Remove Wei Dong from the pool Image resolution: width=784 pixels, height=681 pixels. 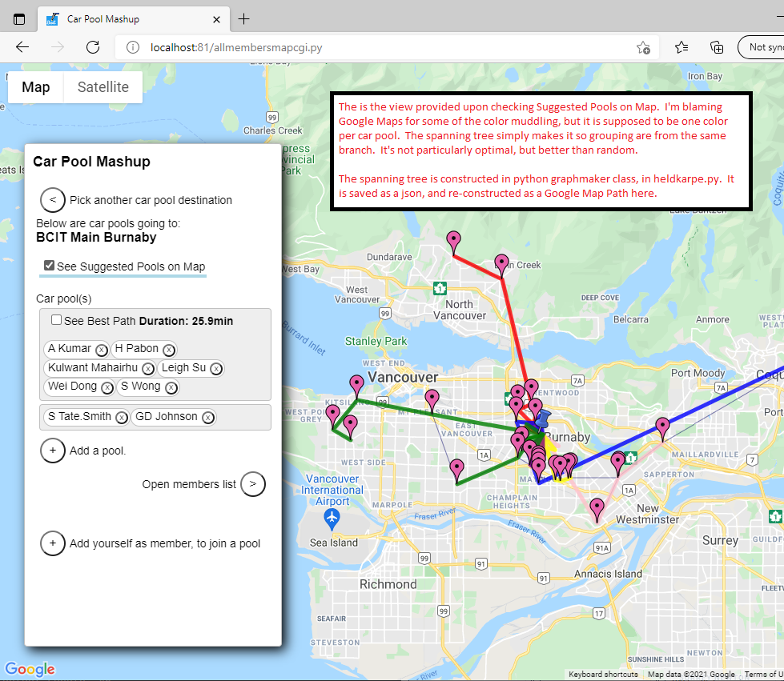tap(107, 388)
